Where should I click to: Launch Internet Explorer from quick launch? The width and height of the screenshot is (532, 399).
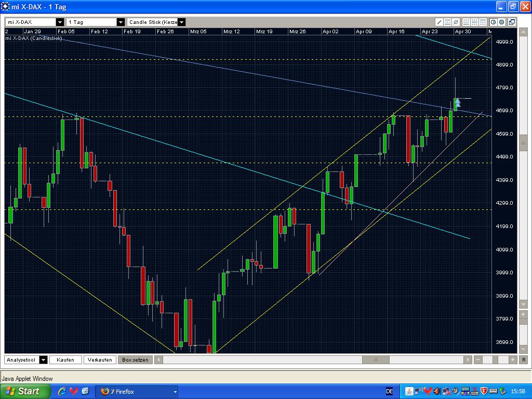tap(62, 391)
